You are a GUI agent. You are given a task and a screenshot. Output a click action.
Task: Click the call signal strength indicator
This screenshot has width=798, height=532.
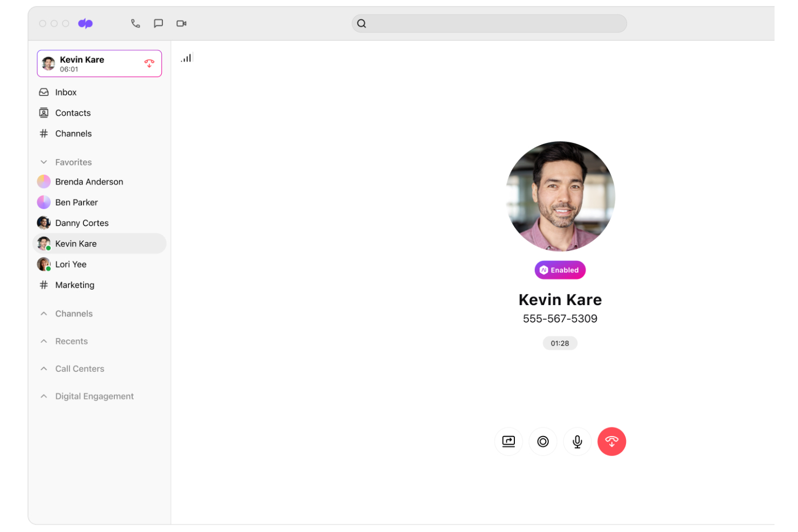[186, 58]
